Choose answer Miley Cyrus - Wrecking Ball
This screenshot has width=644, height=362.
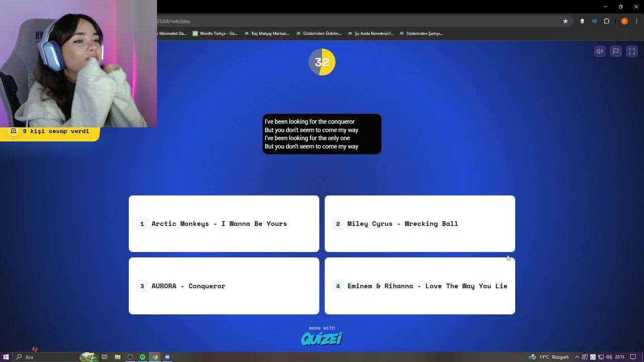(420, 224)
